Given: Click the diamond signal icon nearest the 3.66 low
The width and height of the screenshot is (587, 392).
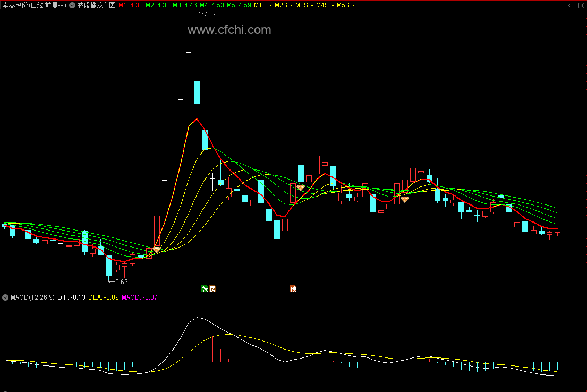Looking at the screenshot, I should tap(157, 249).
